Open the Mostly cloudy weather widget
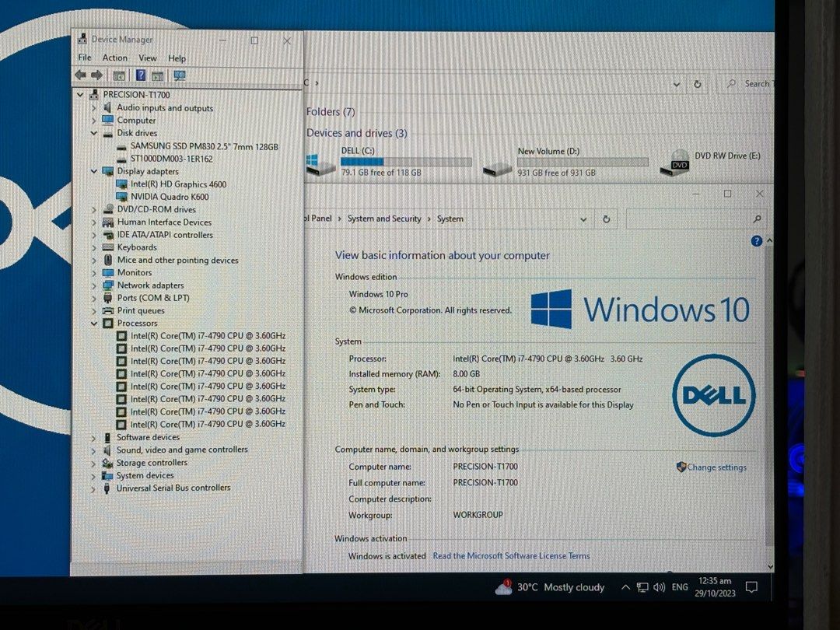The image size is (840, 630). [x=548, y=587]
